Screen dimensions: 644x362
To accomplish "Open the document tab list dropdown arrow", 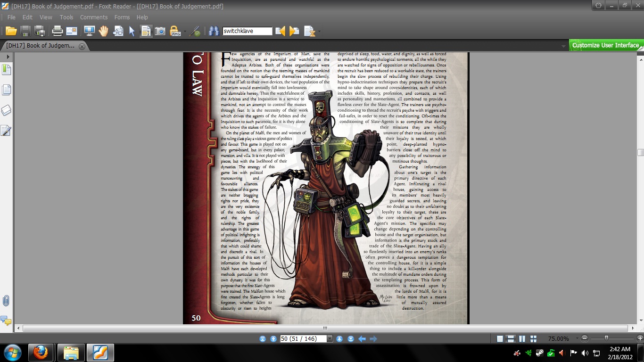I will click(563, 46).
